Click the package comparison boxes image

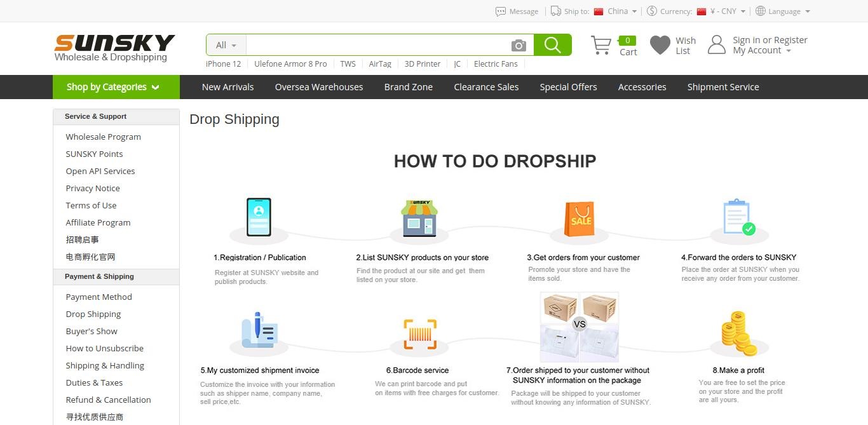click(x=579, y=327)
